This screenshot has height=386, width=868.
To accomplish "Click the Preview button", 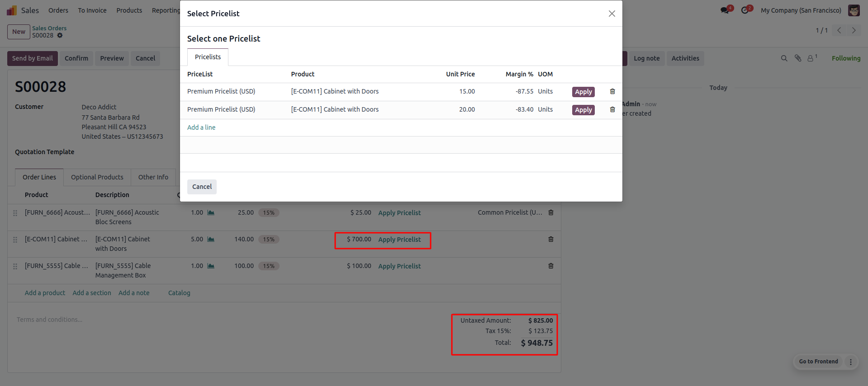I will 112,58.
